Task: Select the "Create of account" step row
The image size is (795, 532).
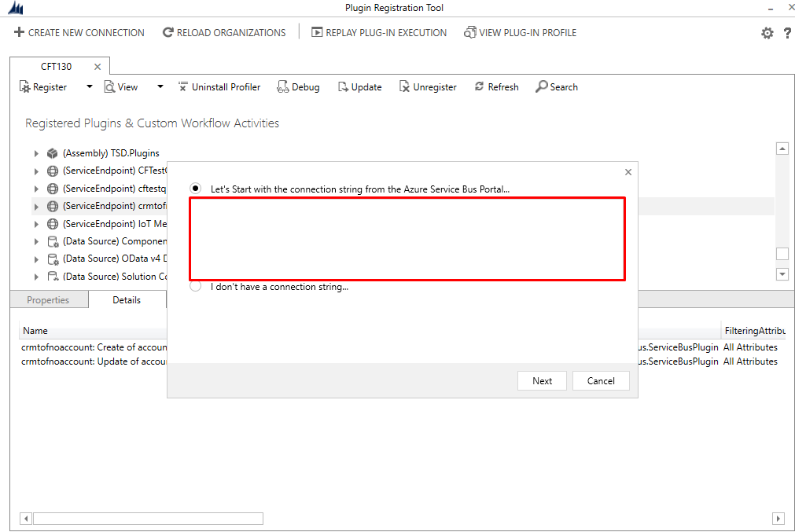Action: point(94,347)
